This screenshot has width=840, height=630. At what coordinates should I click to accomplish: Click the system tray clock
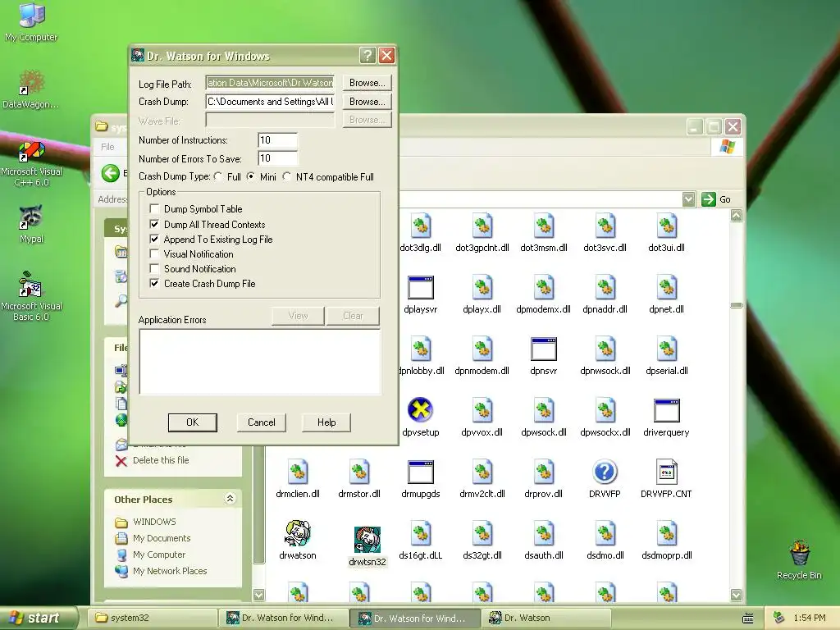pyautogui.click(x=810, y=618)
